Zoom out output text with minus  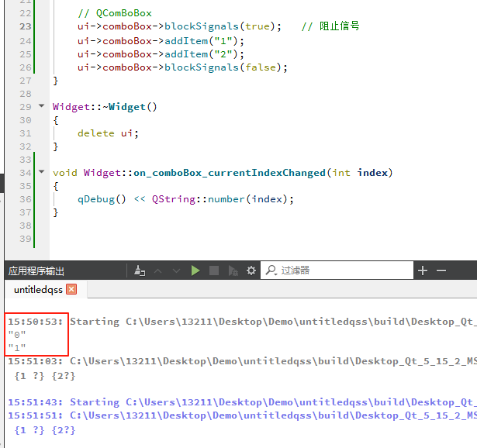[x=441, y=271]
